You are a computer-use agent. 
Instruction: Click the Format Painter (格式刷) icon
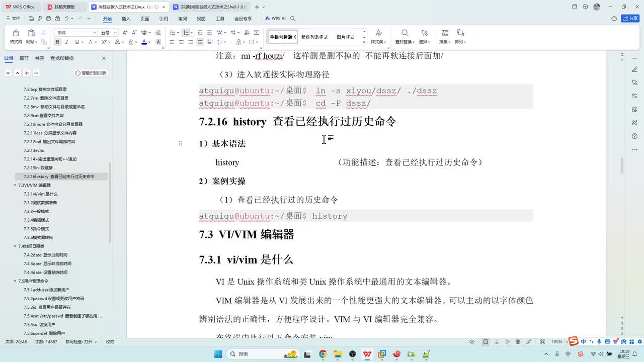click(x=16, y=33)
